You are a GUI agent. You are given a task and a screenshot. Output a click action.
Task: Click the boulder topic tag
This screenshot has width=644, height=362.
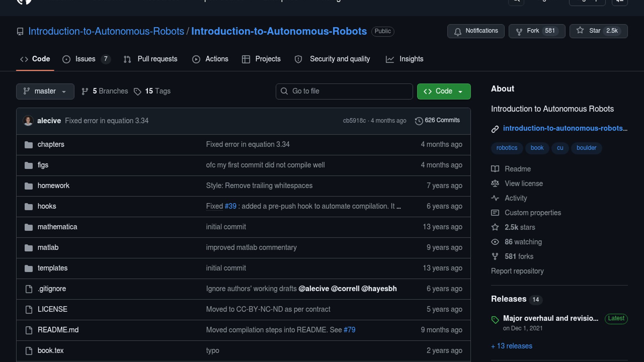point(586,148)
